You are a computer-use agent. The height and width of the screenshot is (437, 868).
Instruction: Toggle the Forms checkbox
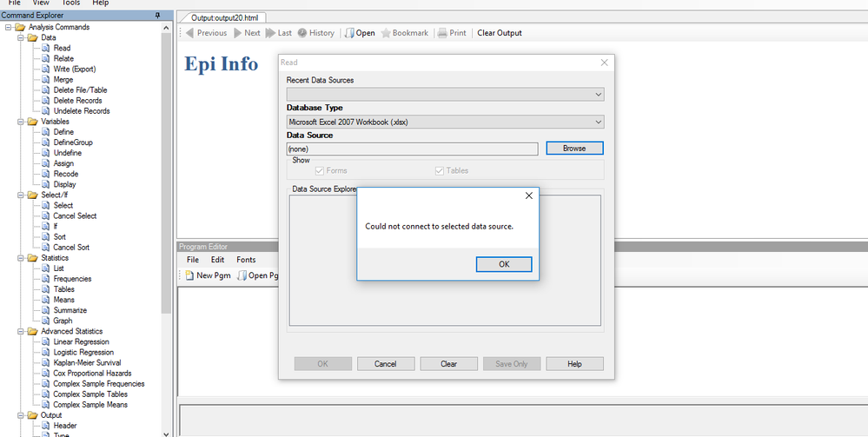[x=320, y=170]
